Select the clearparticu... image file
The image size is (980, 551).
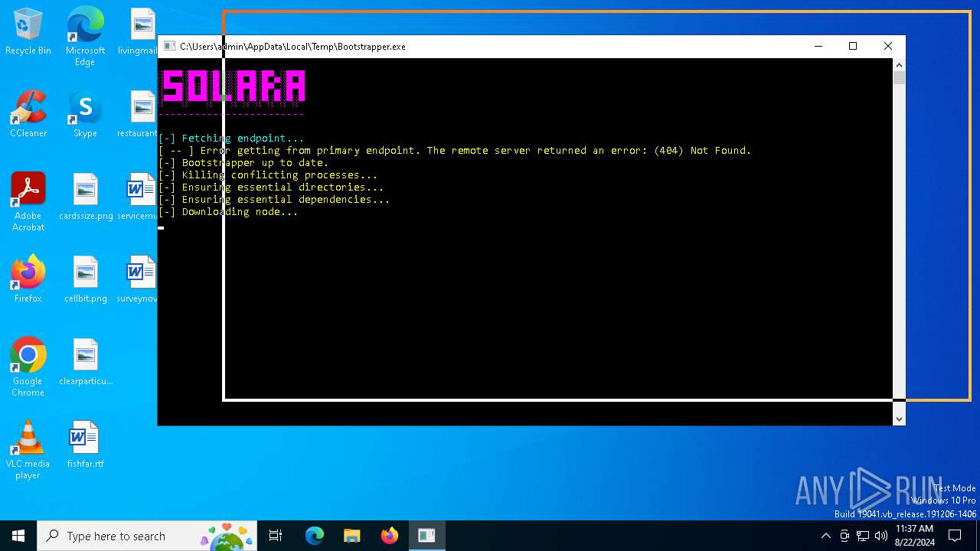click(86, 362)
